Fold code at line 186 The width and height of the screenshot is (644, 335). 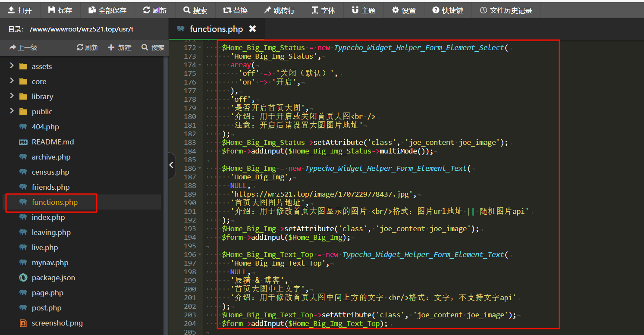click(x=200, y=168)
